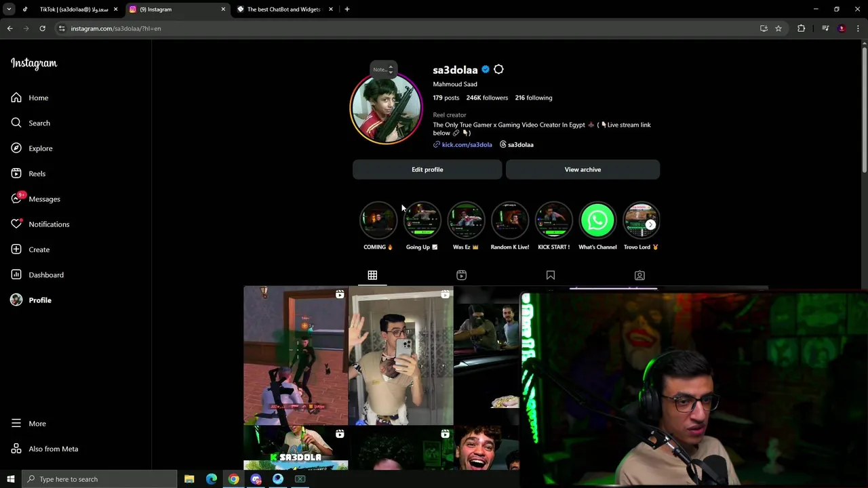Show next highlights with arrow
The height and width of the screenshot is (488, 868).
pyautogui.click(x=650, y=224)
